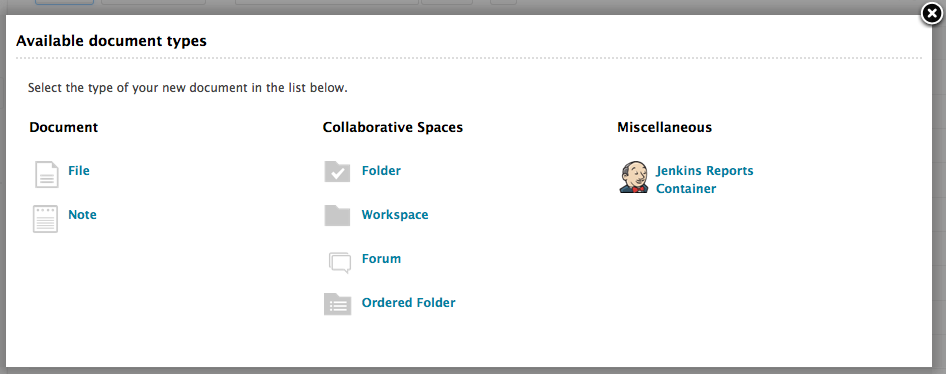Click the File document page icon
Screen dimensions: 946x374
(46, 174)
